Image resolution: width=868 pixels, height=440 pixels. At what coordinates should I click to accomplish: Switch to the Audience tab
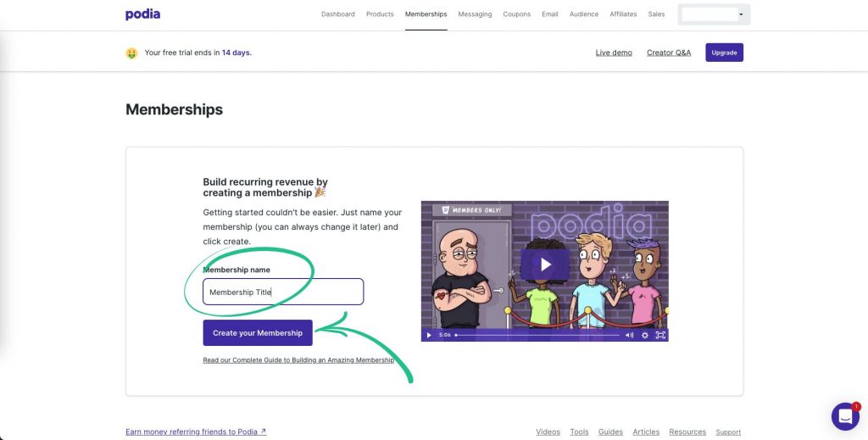click(584, 14)
